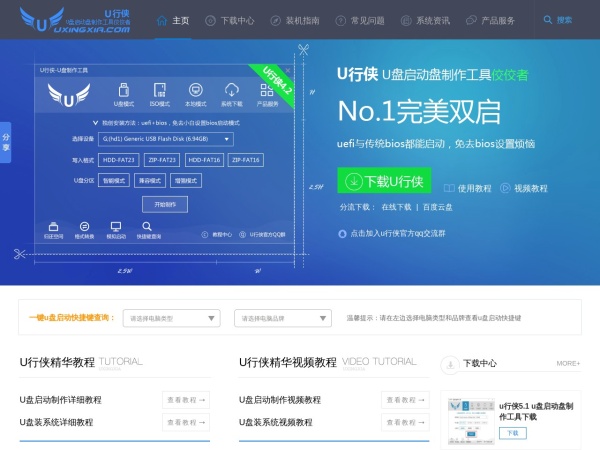Click 模拟启动 monitor icon
The image size is (600, 450).
(x=116, y=230)
